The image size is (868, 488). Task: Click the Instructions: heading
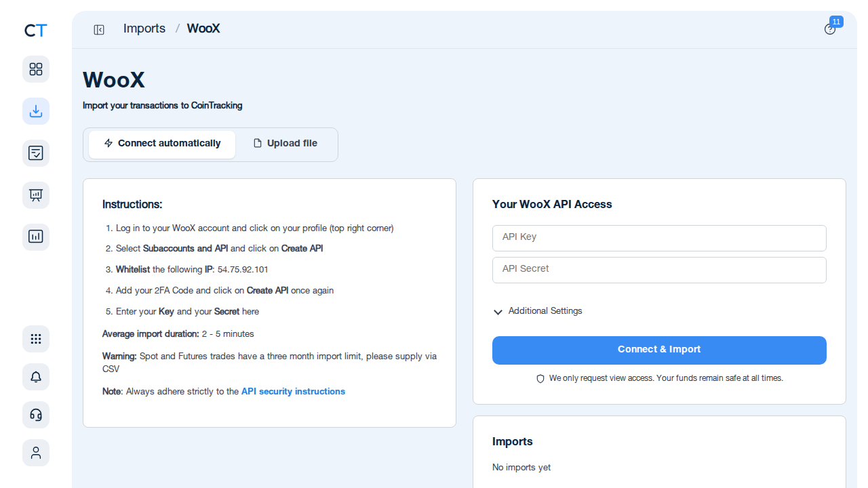click(x=132, y=205)
